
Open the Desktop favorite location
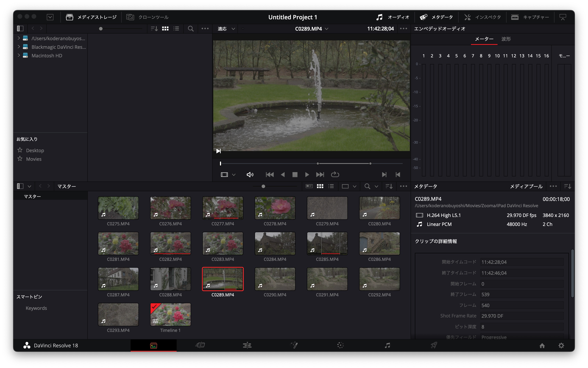click(x=35, y=150)
